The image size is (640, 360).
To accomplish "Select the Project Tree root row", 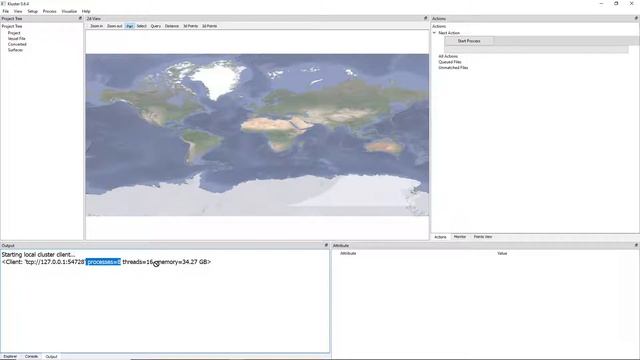I will 12,26.
